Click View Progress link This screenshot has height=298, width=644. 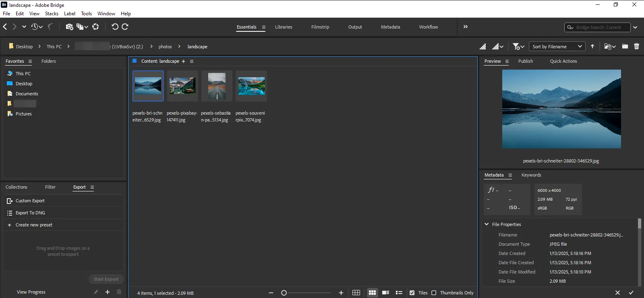pyautogui.click(x=31, y=292)
